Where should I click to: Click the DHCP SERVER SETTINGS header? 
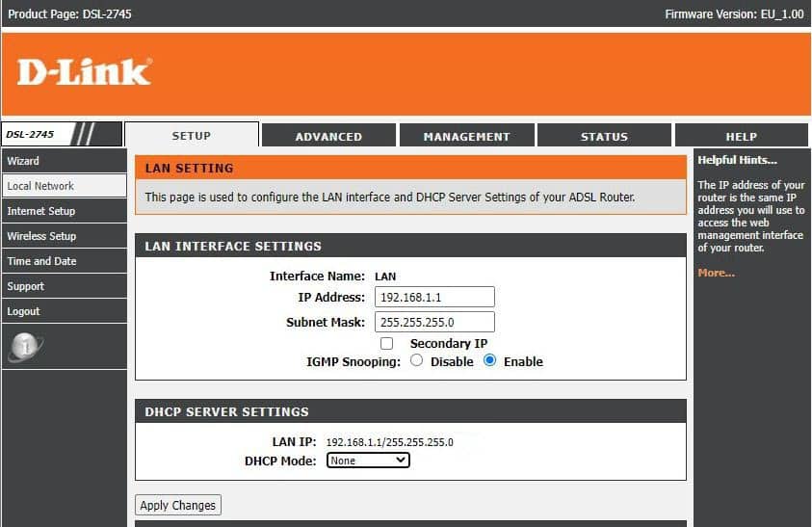(x=410, y=411)
